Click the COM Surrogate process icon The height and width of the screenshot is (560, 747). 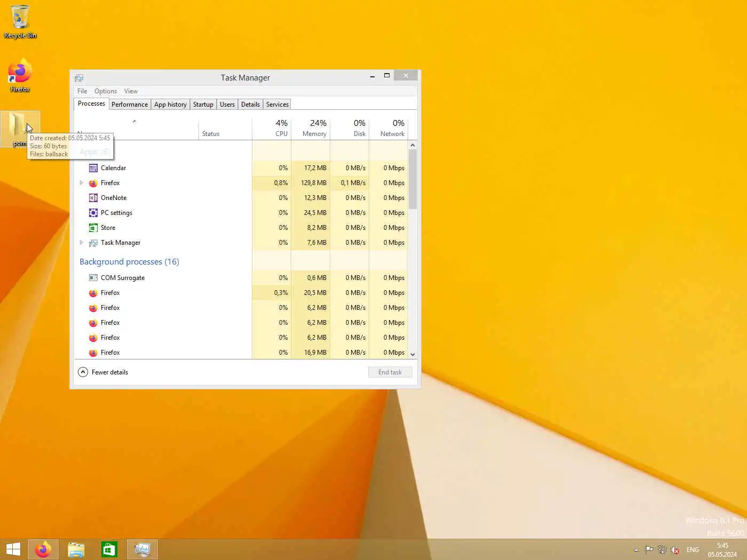(93, 278)
